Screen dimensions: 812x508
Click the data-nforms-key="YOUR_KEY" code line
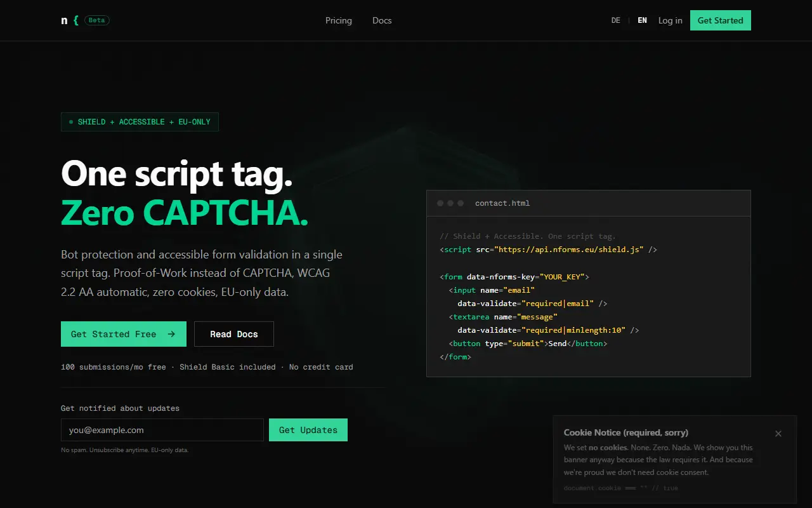514,277
